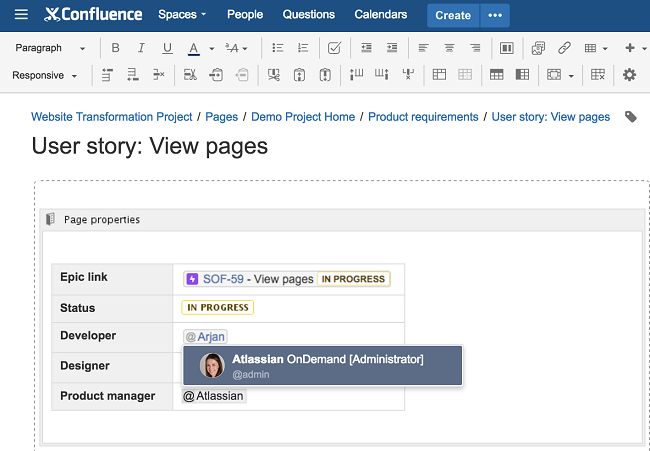Open the hamburger sidebar menu
Image resolution: width=650 pixels, height=451 pixels.
pos(21,15)
